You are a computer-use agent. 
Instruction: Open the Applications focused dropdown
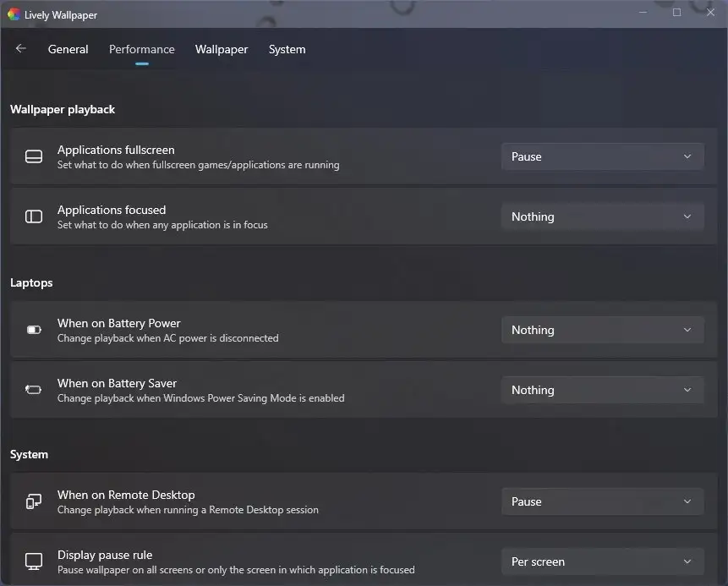pos(602,216)
